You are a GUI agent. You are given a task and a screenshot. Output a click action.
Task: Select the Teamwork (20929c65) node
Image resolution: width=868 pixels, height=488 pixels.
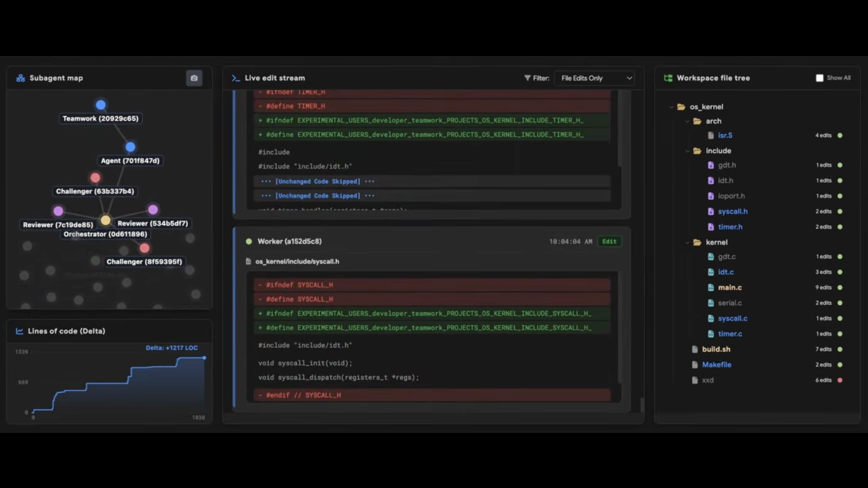pos(100,105)
